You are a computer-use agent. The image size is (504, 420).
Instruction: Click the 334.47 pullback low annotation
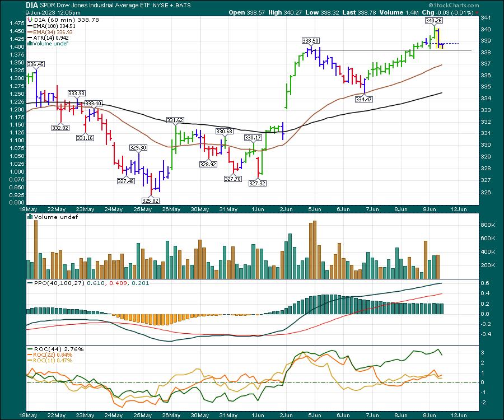363,99
